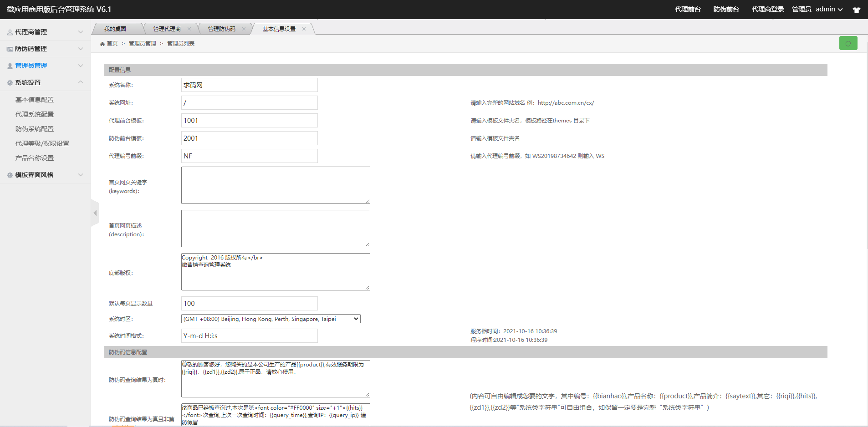This screenshot has height=427, width=868.
Task: Open 代理等级/权限设置 menu item
Action: (x=42, y=143)
